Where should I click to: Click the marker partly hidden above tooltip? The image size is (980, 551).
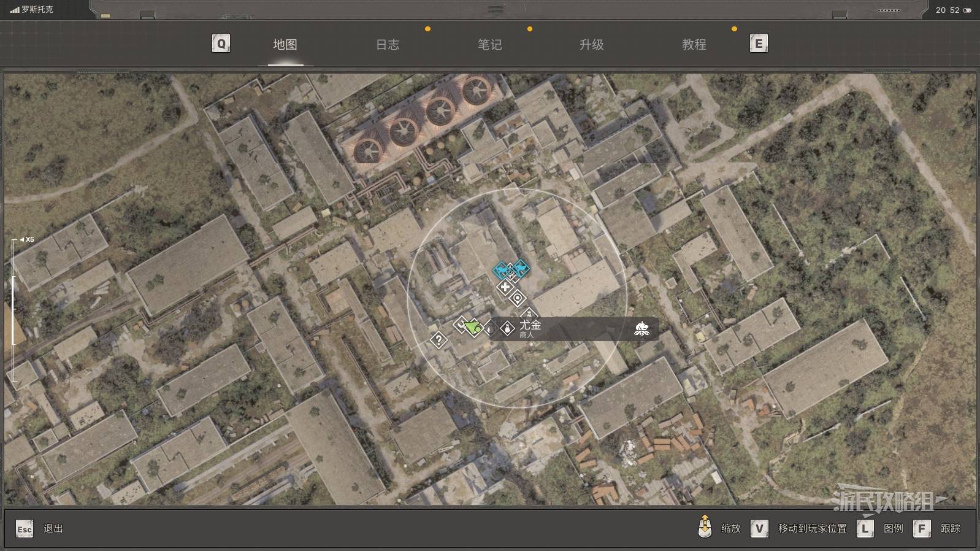pos(529,314)
